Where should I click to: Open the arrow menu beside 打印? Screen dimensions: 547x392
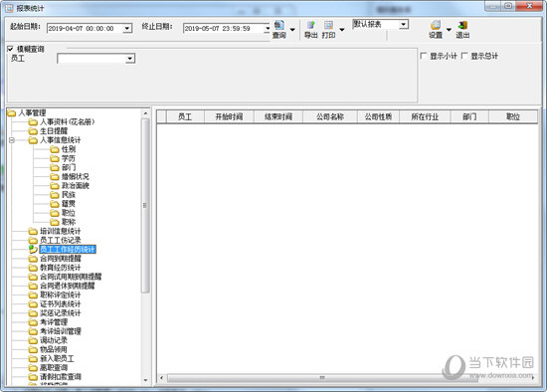342,29
